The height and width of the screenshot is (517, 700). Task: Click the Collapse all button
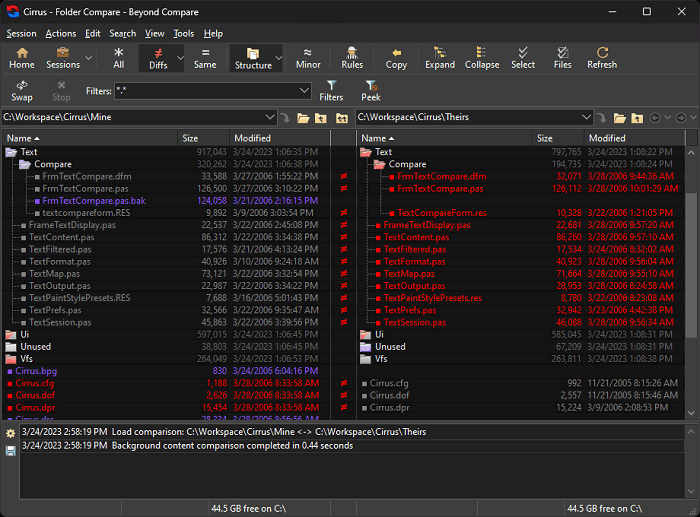point(482,58)
